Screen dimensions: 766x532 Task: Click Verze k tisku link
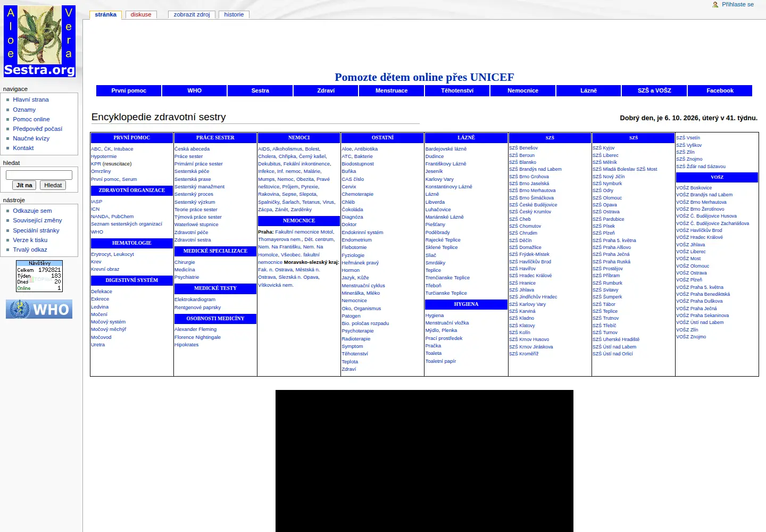30,240
